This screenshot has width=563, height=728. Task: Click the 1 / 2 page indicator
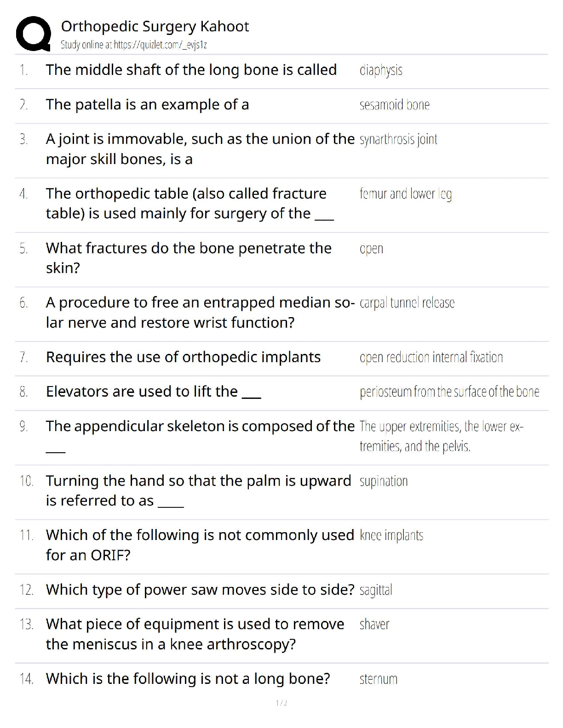pyautogui.click(x=281, y=703)
